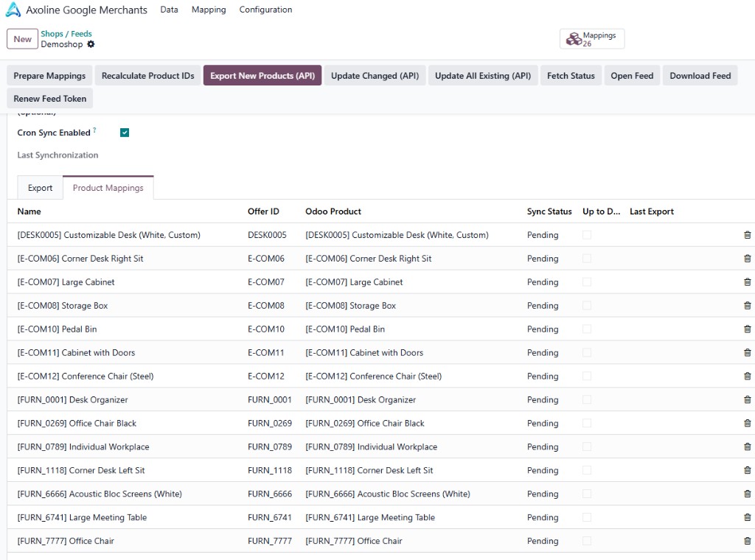755x560 pixels.
Task: Toggle Up to Date checkbox for FURN_6666 row
Action: pyautogui.click(x=586, y=494)
